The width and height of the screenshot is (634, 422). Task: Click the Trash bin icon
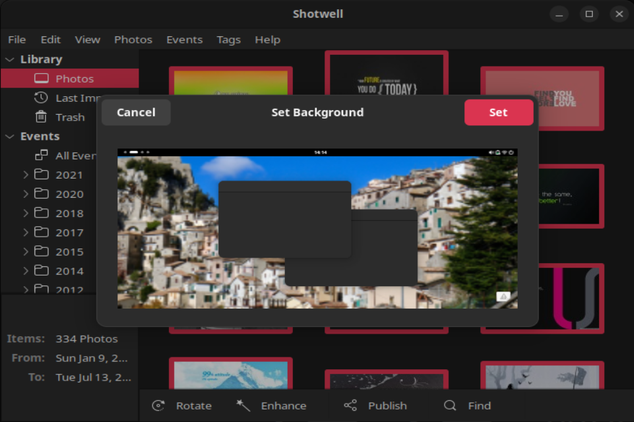pyautogui.click(x=41, y=117)
